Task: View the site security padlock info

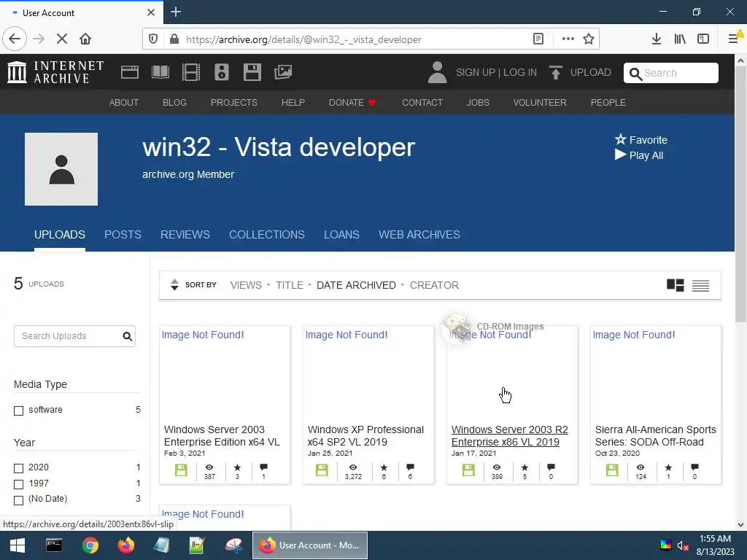Action: click(174, 39)
